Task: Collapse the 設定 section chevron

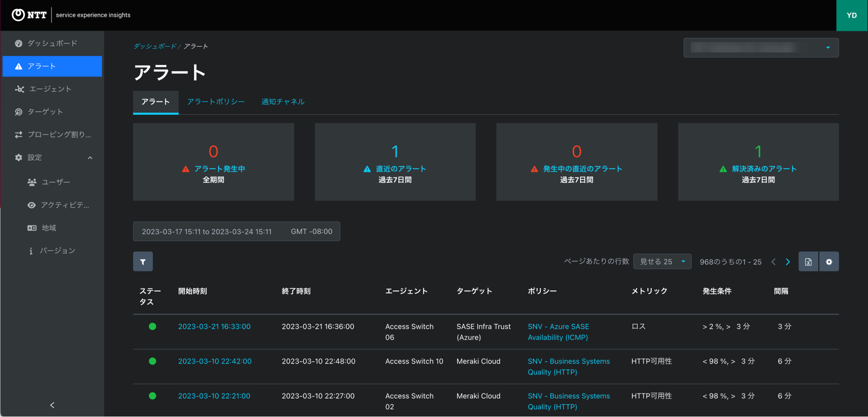Action: 90,158
